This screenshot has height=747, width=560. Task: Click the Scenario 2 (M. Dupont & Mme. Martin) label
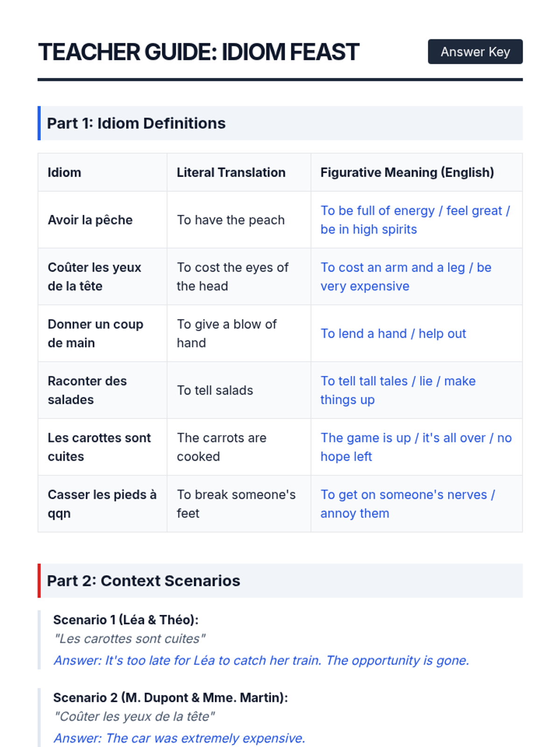170,698
